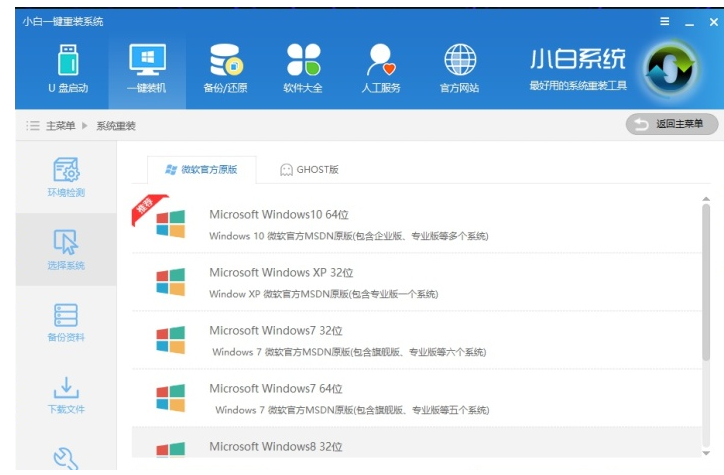Open the U盘启动 USB boot tool

[68, 68]
